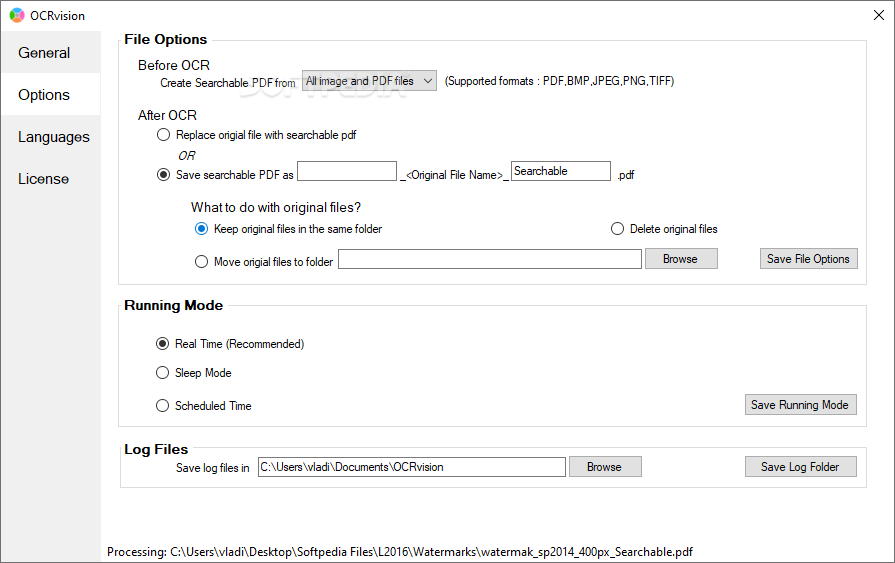The height and width of the screenshot is (563, 895).
Task: Click the 'After OCR' label
Action: (x=167, y=115)
